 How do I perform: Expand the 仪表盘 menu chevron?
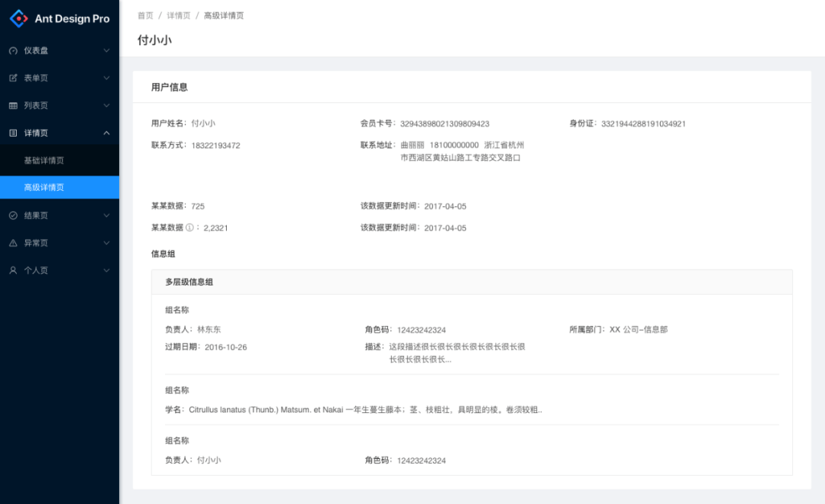pos(106,50)
